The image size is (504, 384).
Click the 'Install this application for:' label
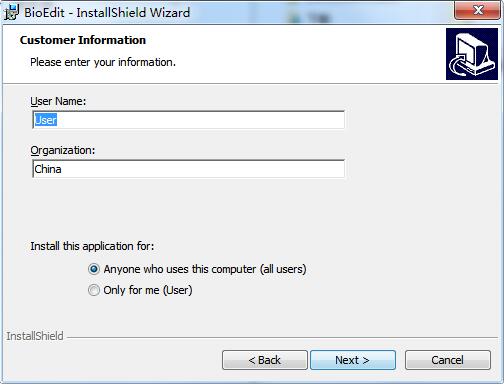(x=92, y=246)
